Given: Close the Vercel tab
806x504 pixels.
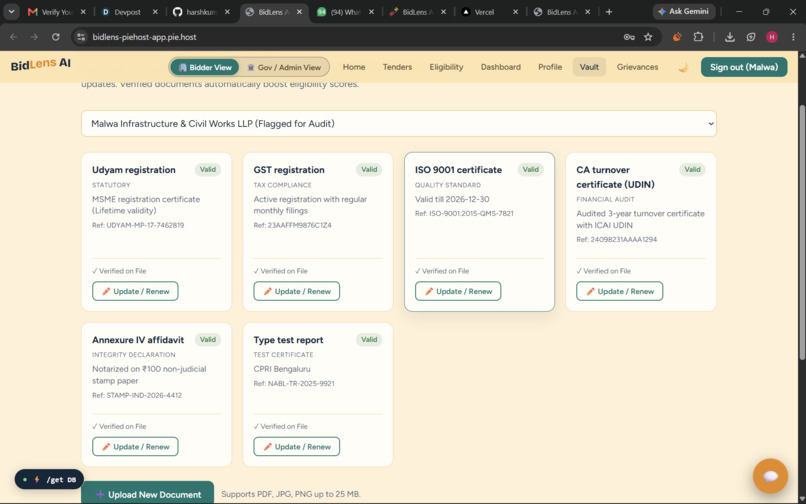Looking at the screenshot, I should (516, 12).
